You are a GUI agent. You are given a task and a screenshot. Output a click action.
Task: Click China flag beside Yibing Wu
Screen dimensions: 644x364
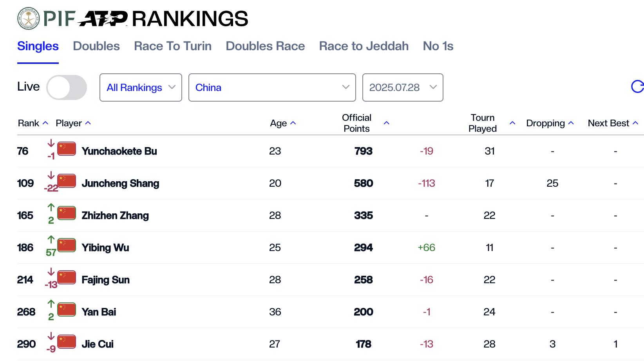67,246
